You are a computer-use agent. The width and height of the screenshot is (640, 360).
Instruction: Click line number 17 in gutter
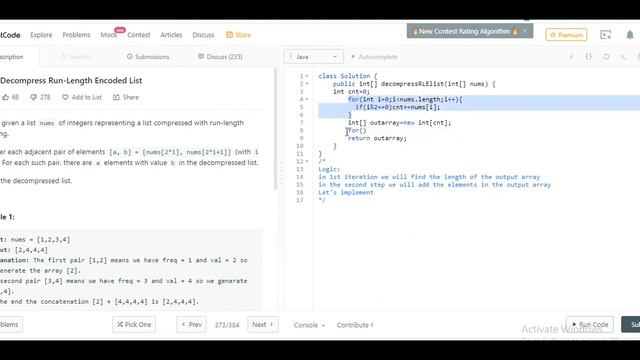(300, 200)
